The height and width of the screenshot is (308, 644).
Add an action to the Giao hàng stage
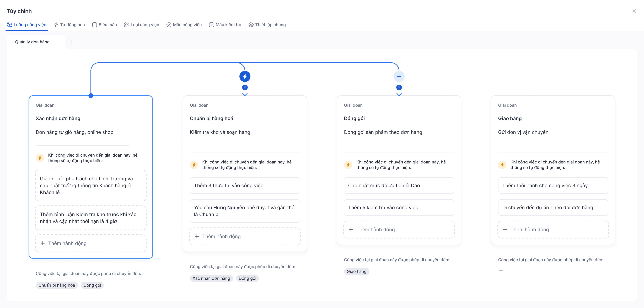tap(553, 230)
